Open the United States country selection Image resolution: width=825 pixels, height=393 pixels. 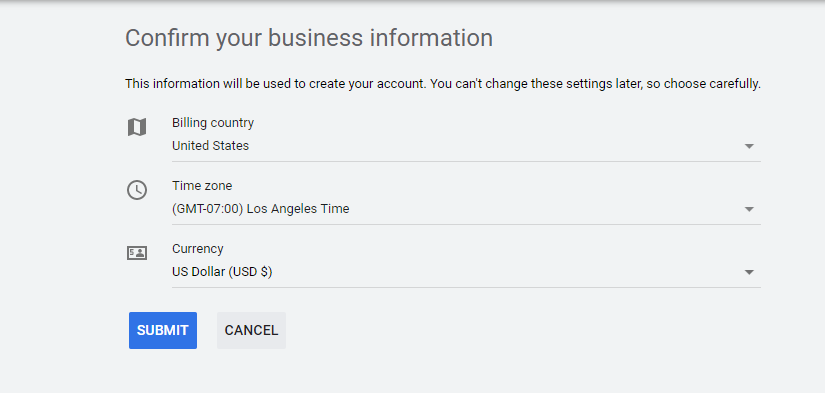point(466,146)
